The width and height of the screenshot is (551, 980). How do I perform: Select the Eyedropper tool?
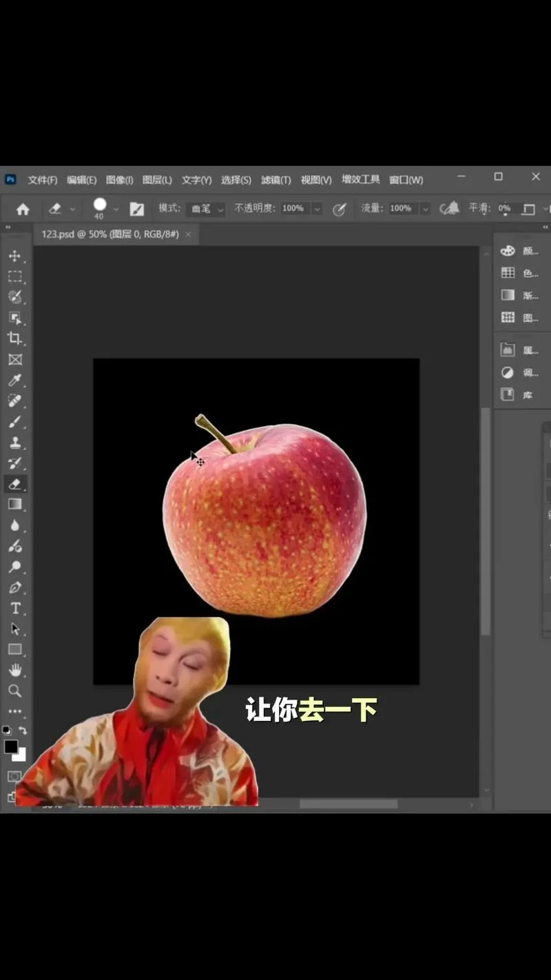[15, 380]
